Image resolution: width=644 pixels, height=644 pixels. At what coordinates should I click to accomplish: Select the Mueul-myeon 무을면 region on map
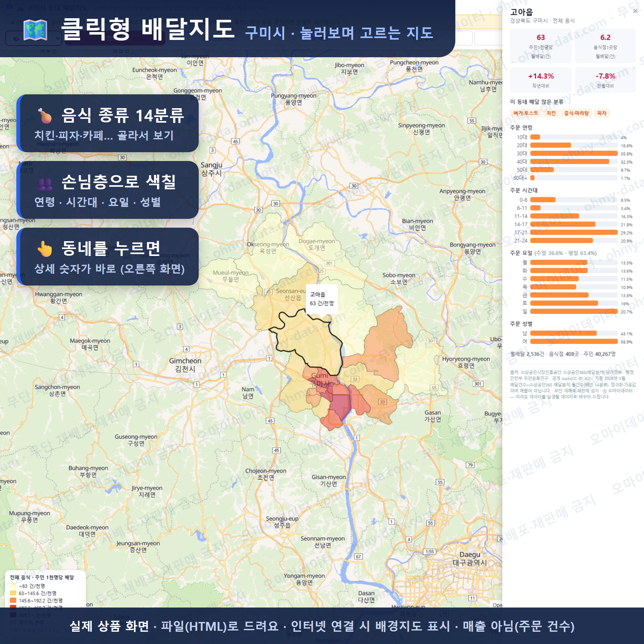click(231, 276)
